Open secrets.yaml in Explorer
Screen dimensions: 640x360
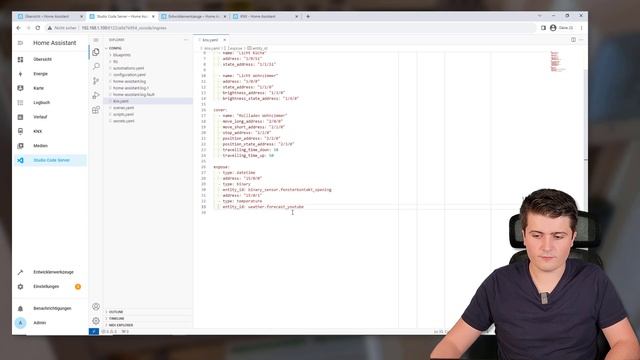tap(123, 121)
